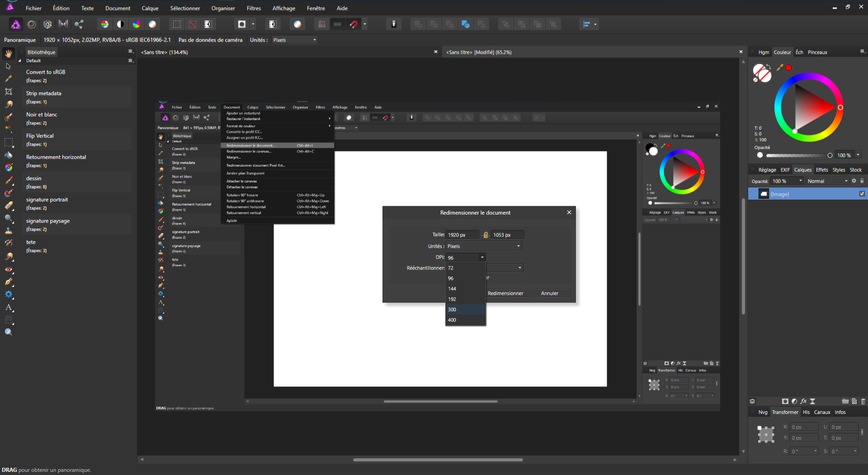Select the rectangular Marquee tool
This screenshot has height=475, width=868.
click(x=9, y=142)
